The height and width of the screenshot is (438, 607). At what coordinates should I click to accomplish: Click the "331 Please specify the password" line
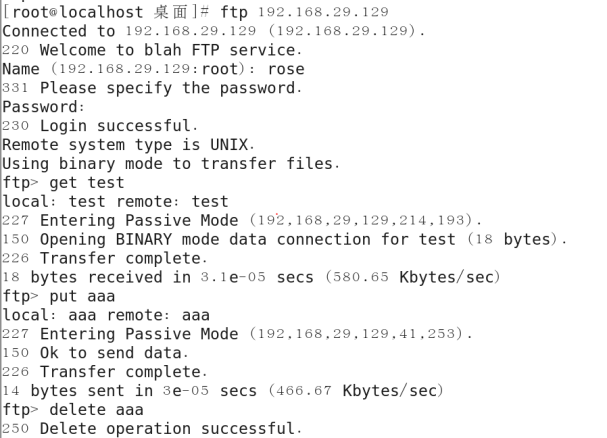150,88
